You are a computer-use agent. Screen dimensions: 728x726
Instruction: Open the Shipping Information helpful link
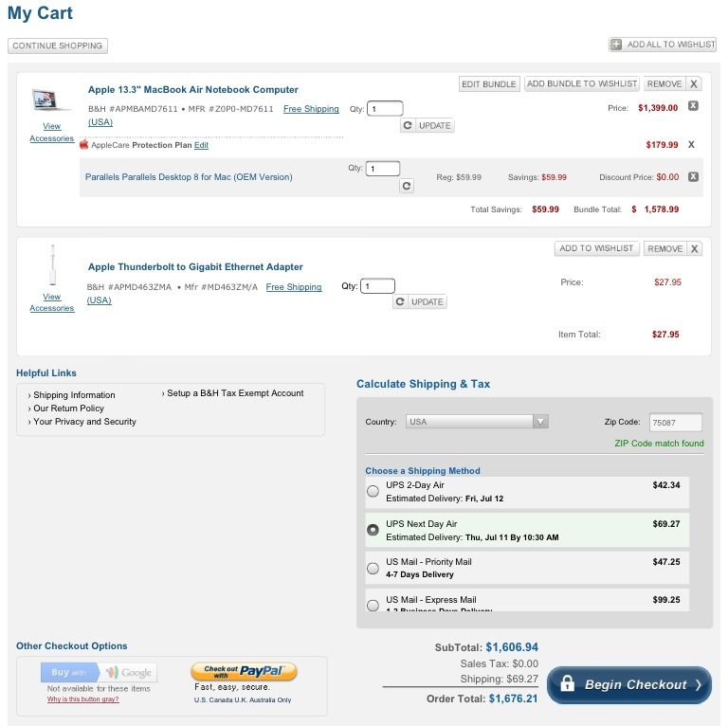[74, 395]
